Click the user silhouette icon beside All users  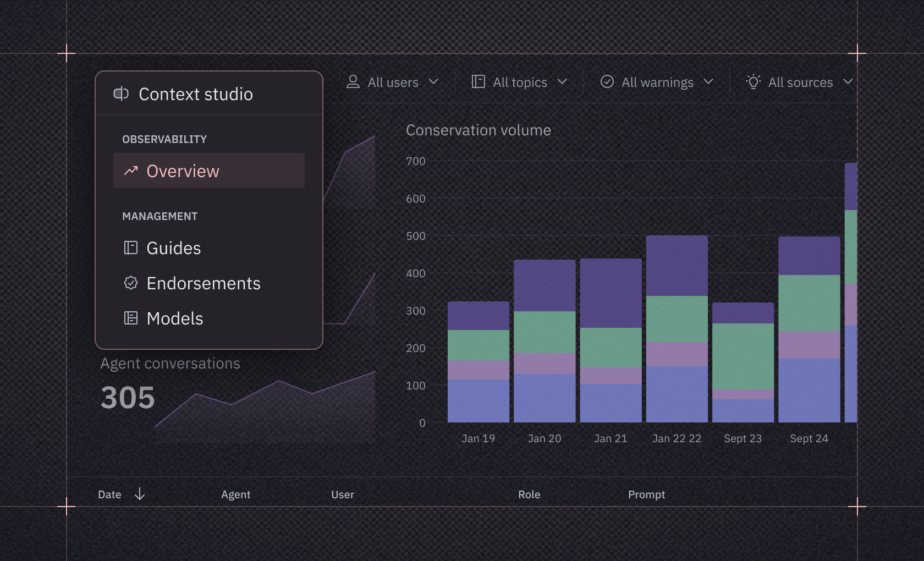coord(354,82)
